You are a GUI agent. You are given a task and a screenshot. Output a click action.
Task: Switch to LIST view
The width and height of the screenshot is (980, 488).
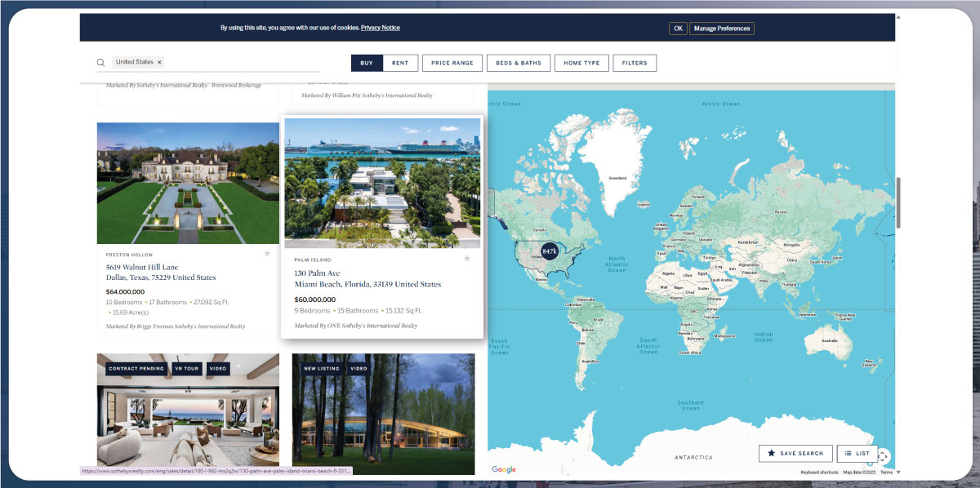coord(857,453)
